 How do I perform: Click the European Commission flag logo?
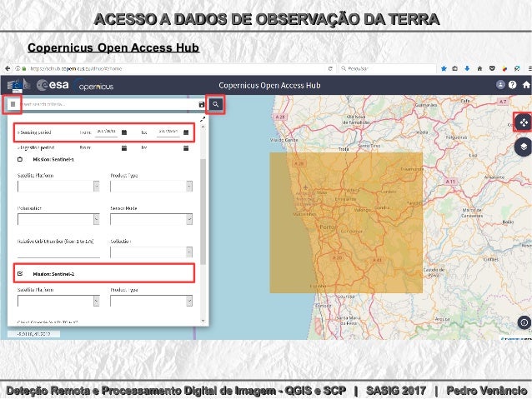(x=16, y=86)
